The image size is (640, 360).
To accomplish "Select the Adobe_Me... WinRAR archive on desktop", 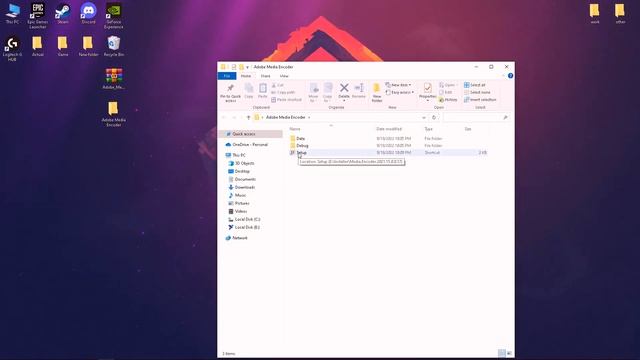I will coord(113,78).
